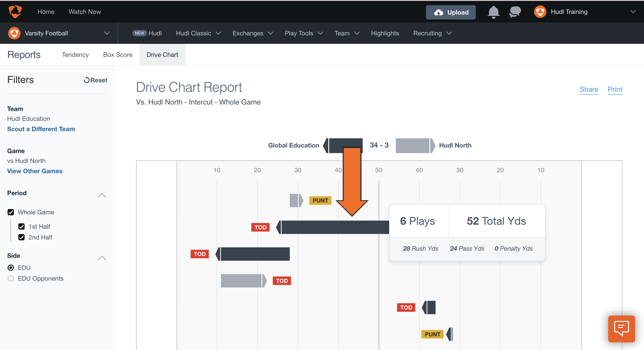Uncheck the 1st Half checkbox
The image size is (644, 350).
tap(21, 226)
